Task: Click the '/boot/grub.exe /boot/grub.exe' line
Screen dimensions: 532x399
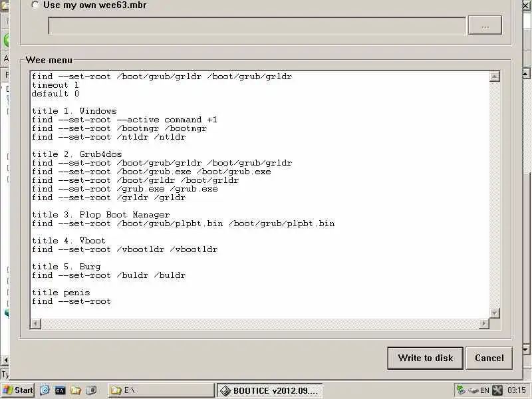Action: pyautogui.click(x=152, y=172)
